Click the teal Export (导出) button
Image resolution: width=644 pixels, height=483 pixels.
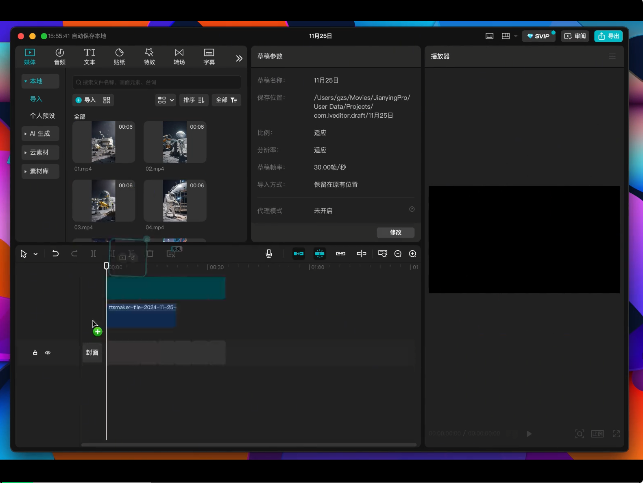point(608,36)
